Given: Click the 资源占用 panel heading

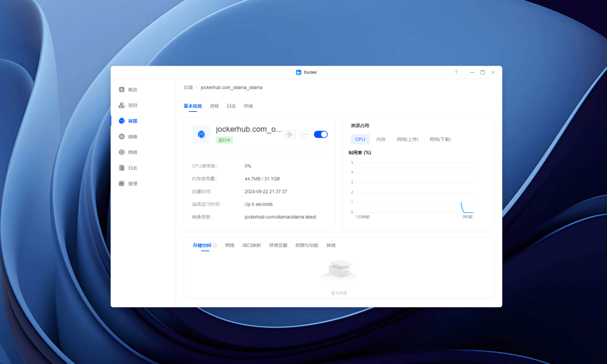Looking at the screenshot, I should pos(360,126).
